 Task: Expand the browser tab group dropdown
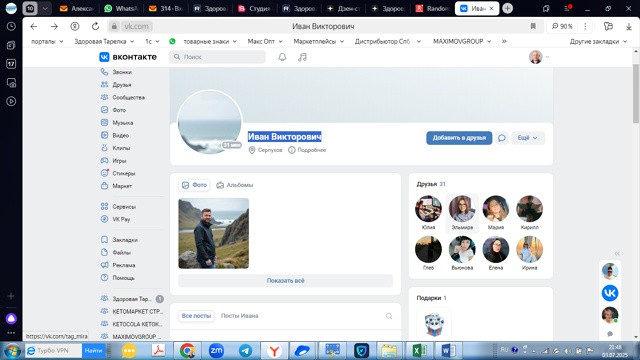click(x=45, y=8)
